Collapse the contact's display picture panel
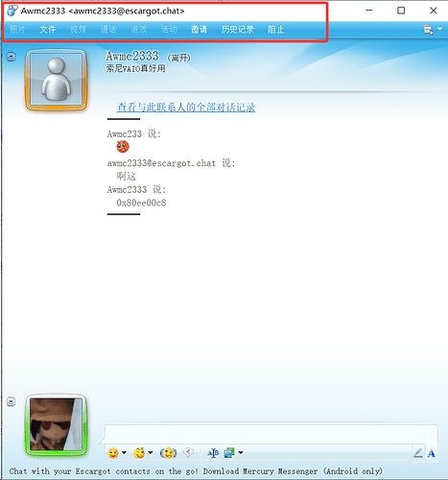The width and height of the screenshot is (448, 480). 11,57
